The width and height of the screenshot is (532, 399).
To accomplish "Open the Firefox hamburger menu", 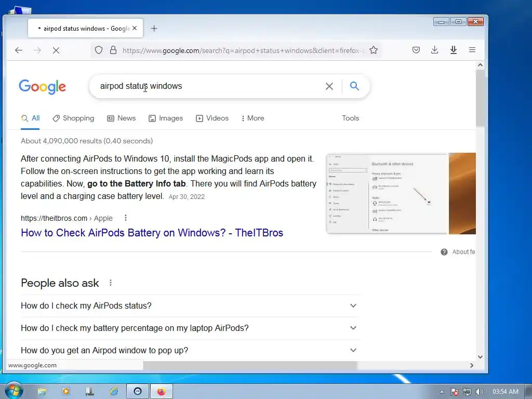I will pyautogui.click(x=472, y=50).
